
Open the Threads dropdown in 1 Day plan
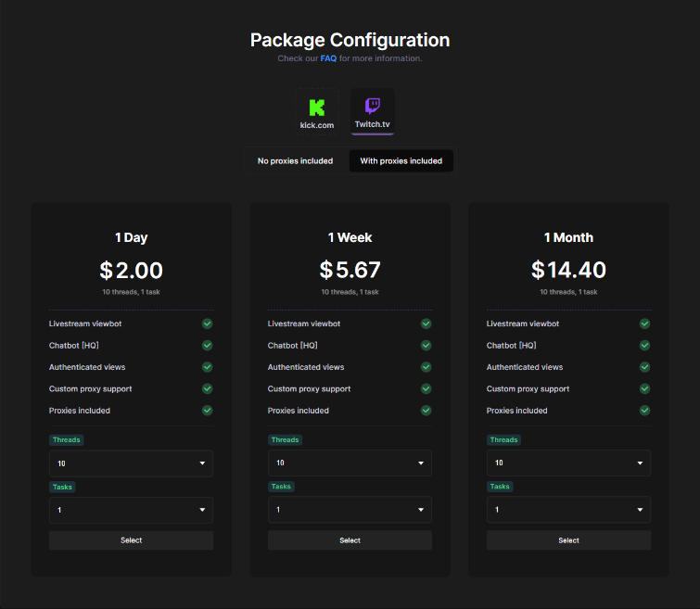tap(131, 463)
